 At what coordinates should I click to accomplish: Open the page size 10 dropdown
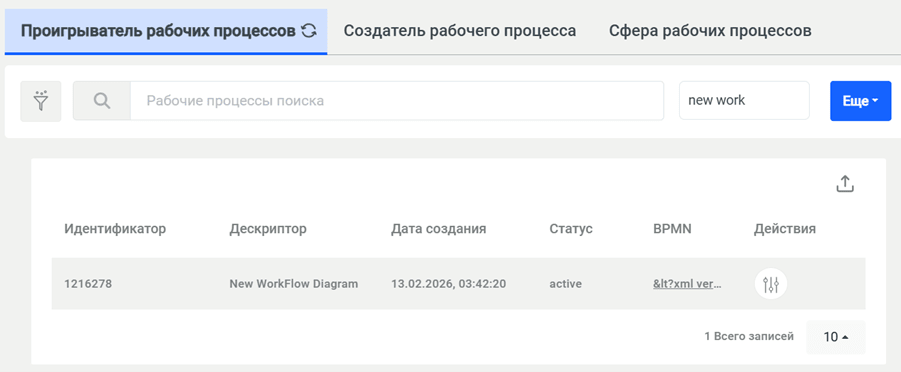(x=835, y=337)
